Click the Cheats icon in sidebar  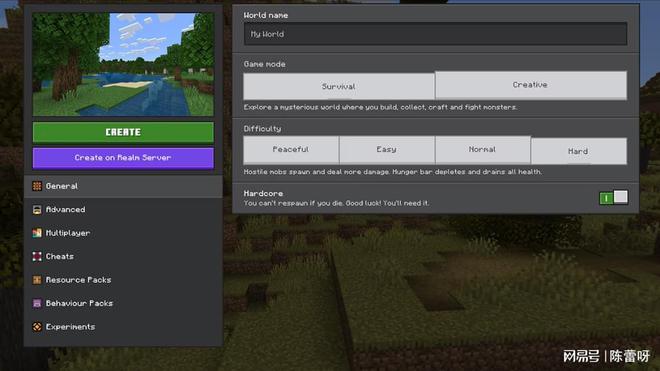(37, 256)
